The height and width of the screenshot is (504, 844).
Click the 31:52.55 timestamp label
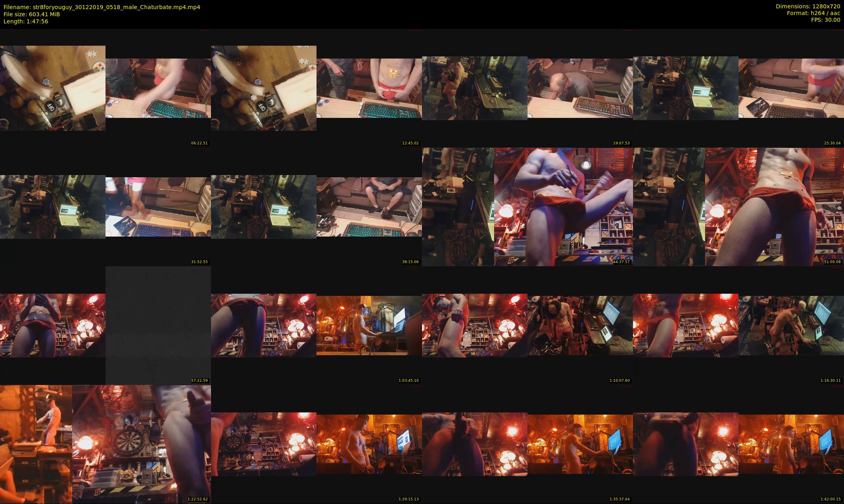[x=200, y=262]
